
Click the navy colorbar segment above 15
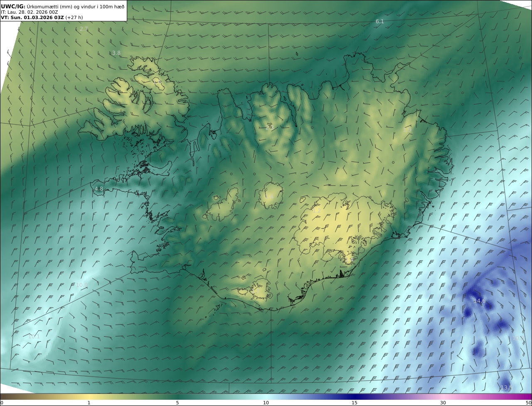click(x=355, y=396)
